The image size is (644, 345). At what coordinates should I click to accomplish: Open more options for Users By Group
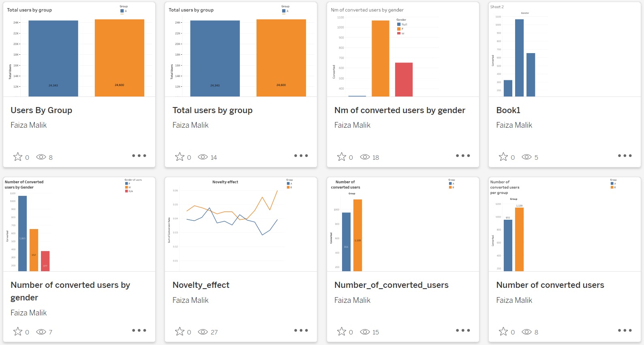139,156
